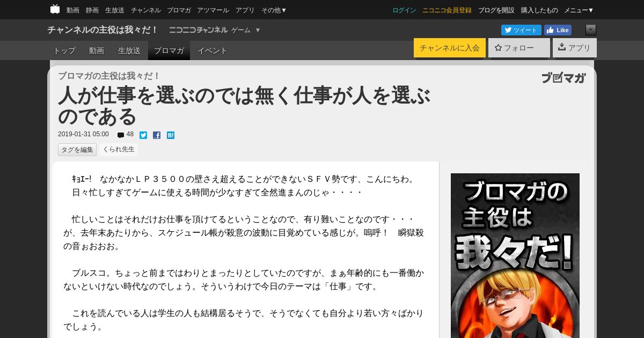Click the ブロマガの主役は我々だ！ banner image
The height and width of the screenshot is (338, 644).
click(x=515, y=255)
